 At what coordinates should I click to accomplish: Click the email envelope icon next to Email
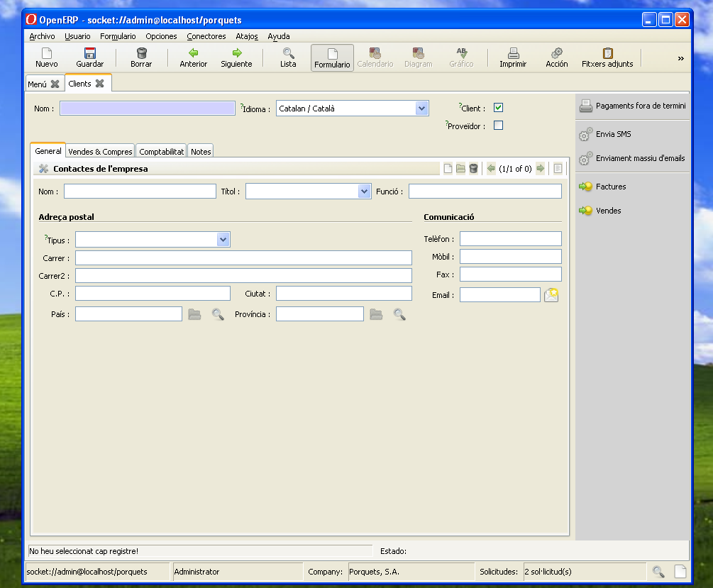pos(551,295)
